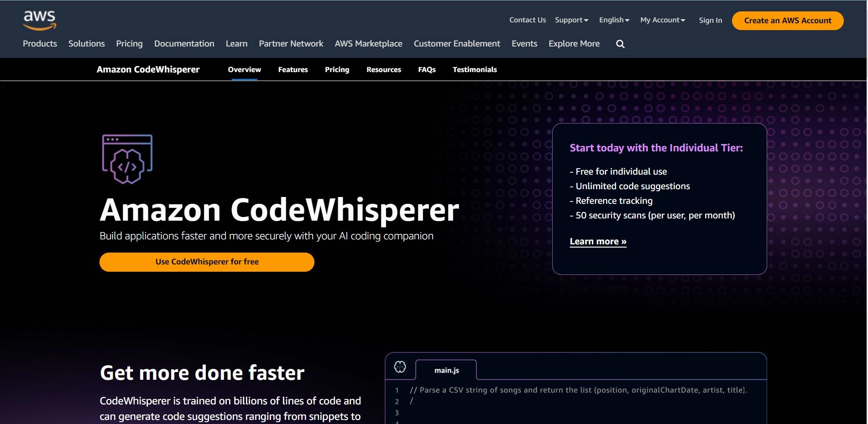Open the Explore More menu

click(574, 44)
